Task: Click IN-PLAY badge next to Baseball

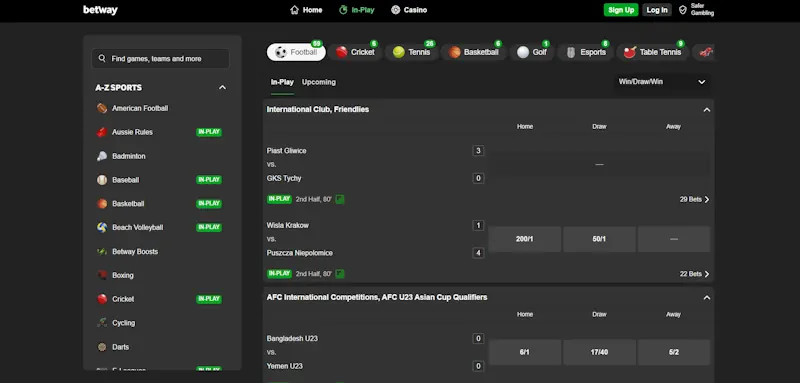Action: (x=209, y=180)
